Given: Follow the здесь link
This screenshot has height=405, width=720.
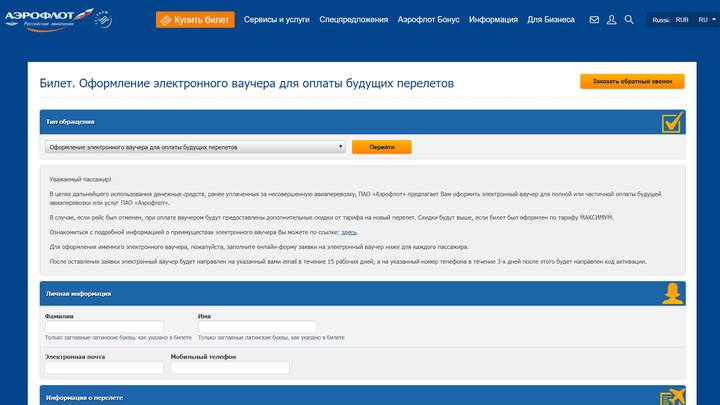Looking at the screenshot, I should (349, 232).
